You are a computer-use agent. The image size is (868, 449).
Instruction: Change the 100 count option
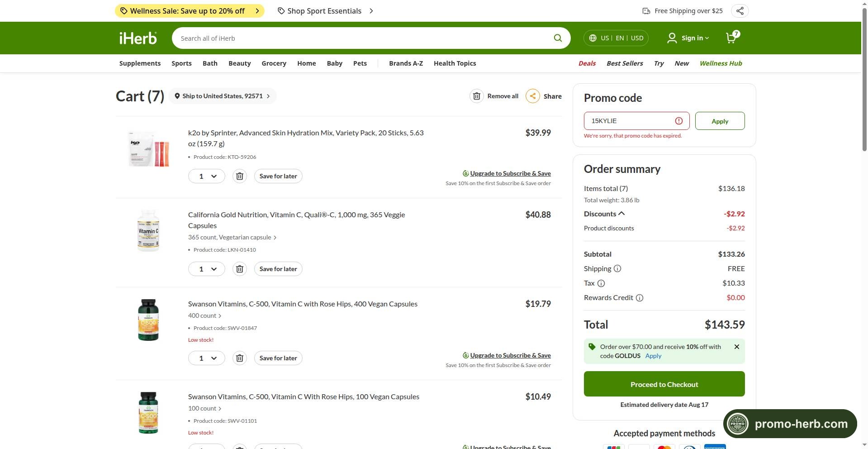click(x=204, y=408)
